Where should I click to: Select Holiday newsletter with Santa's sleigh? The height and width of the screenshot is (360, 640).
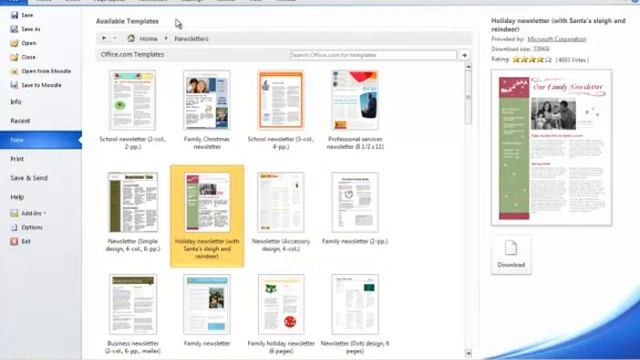click(x=207, y=216)
